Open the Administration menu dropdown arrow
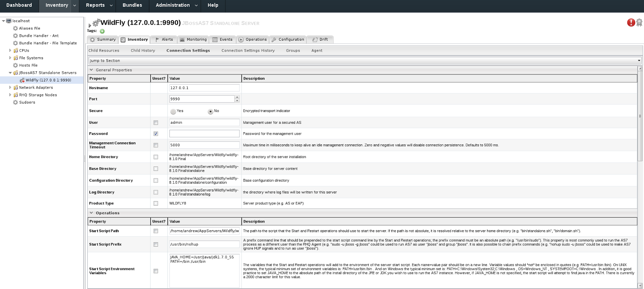Viewport: 644px width, 289px height. (x=196, y=5)
